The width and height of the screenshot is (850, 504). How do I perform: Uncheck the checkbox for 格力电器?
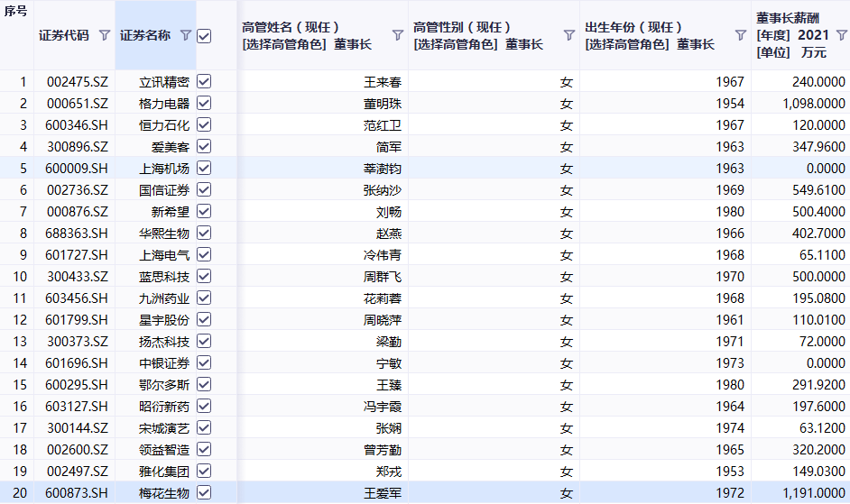point(204,103)
